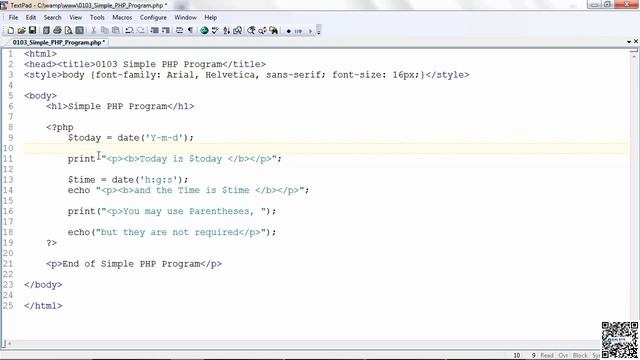Open the File menu
This screenshot has width=640, height=360.
13,18
